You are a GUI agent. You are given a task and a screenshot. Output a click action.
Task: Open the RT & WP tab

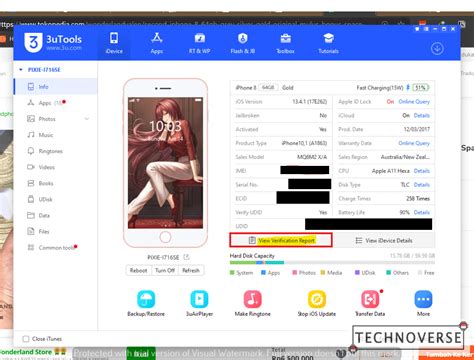[x=199, y=43]
